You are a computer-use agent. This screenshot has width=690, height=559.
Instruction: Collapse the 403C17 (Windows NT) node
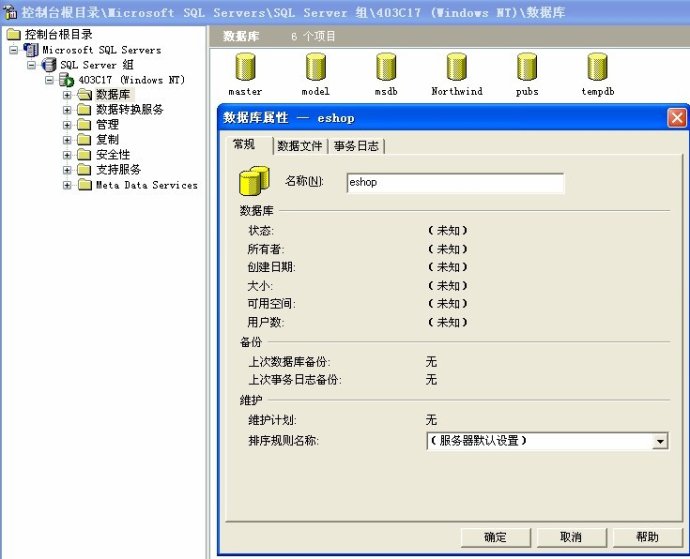coord(49,80)
